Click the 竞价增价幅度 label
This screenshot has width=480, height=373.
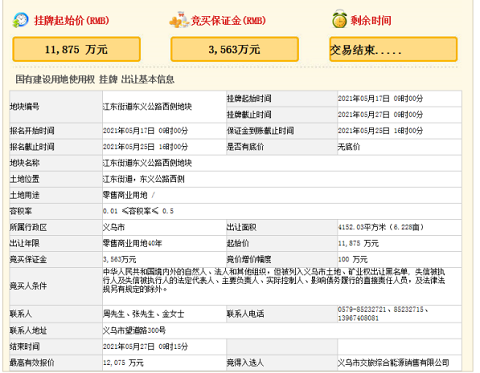pyautogui.click(x=249, y=259)
